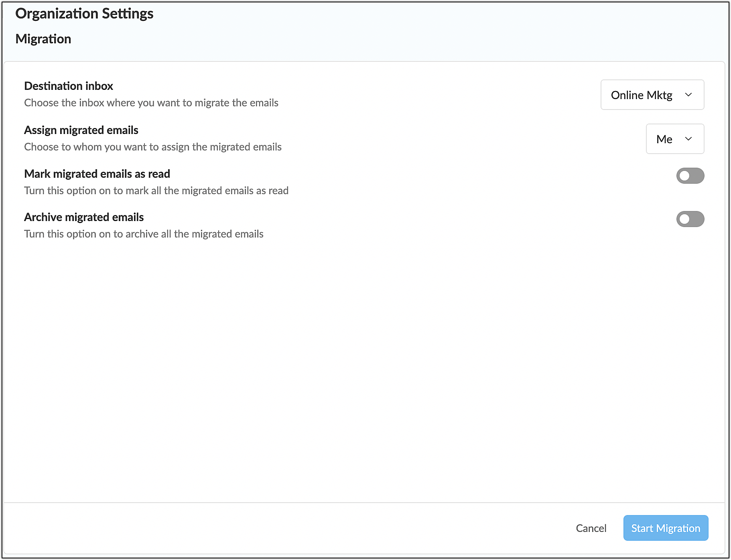Click the Archive migrated emails label

pyautogui.click(x=84, y=217)
